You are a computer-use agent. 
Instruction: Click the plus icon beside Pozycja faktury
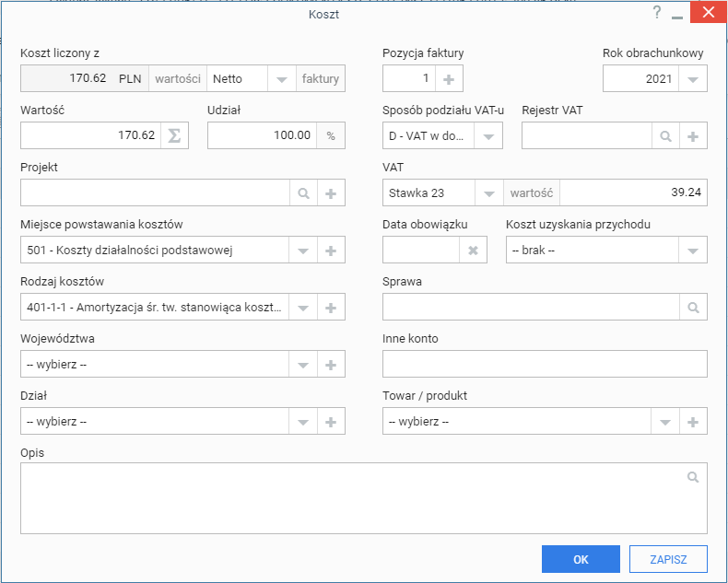point(449,78)
